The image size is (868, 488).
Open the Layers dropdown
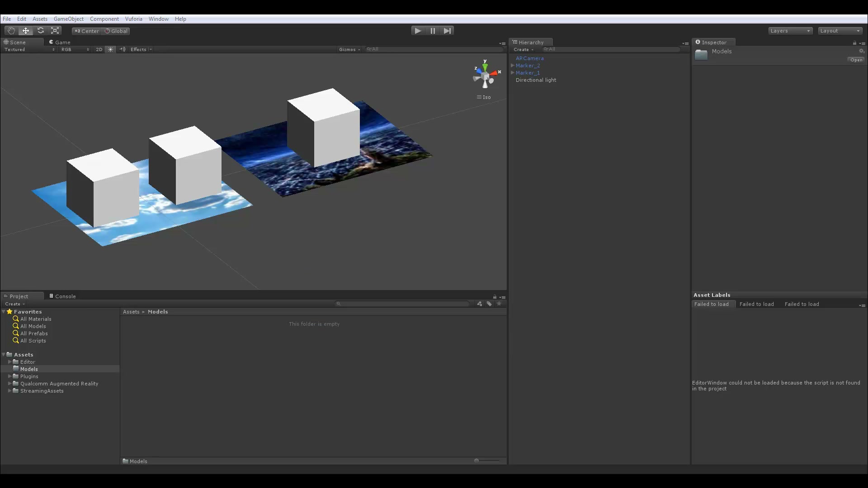(790, 31)
